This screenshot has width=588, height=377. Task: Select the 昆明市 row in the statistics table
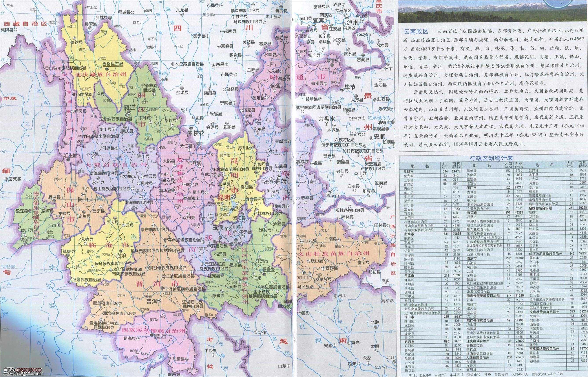point(409,172)
